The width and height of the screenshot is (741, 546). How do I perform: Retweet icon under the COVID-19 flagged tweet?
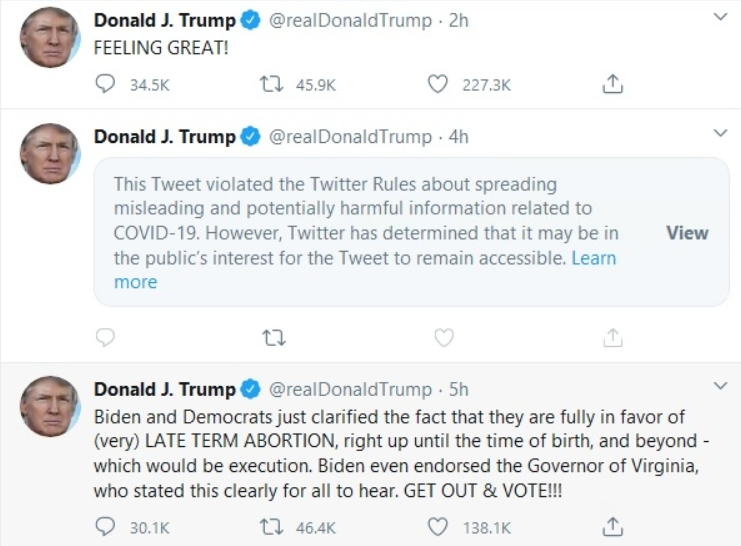click(x=272, y=337)
